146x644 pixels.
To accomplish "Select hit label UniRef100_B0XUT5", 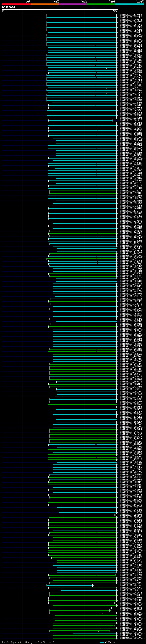I will 131,590.
